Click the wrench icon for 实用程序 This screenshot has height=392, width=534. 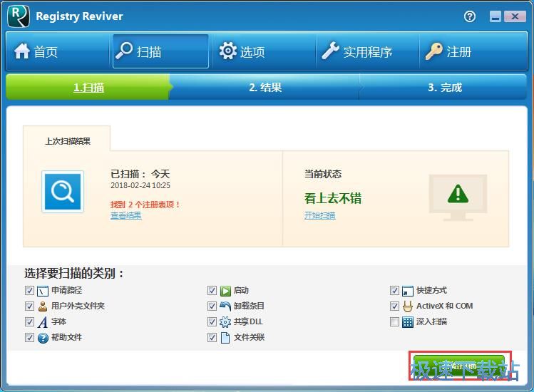pos(330,51)
